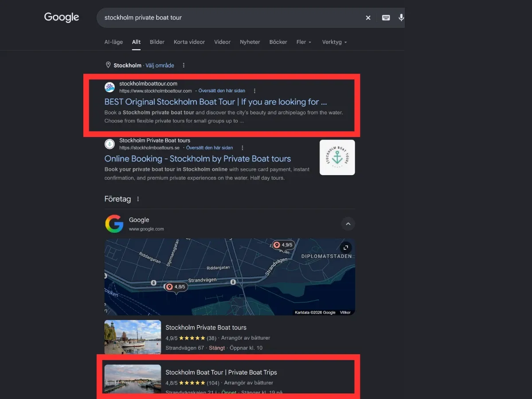
Task: Expand the map to fullscreen
Action: click(x=346, y=247)
